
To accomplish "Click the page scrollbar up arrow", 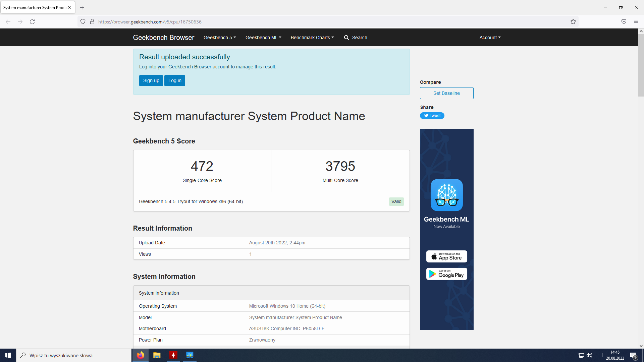I will pyautogui.click(x=641, y=31).
